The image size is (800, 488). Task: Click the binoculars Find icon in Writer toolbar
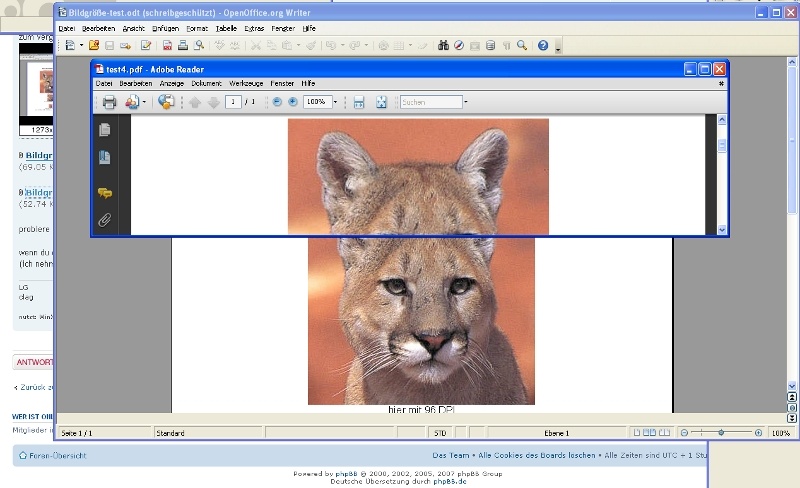[443, 46]
